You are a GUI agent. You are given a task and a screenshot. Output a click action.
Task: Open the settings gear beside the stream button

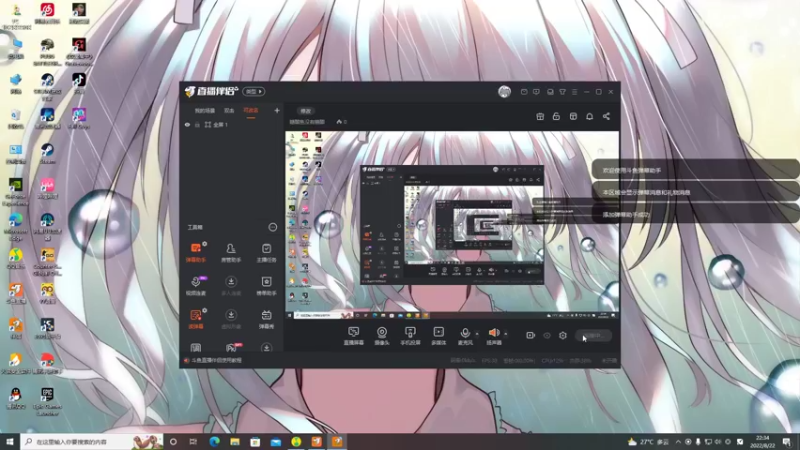(563, 335)
